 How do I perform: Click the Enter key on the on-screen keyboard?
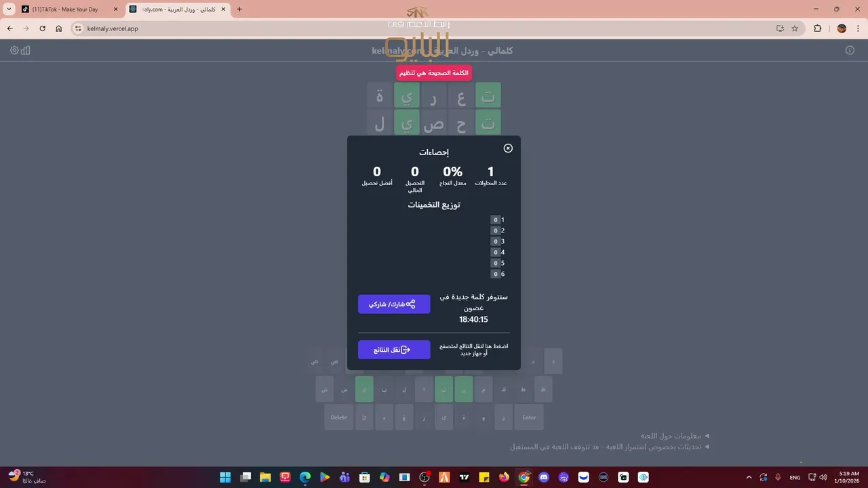[529, 418]
